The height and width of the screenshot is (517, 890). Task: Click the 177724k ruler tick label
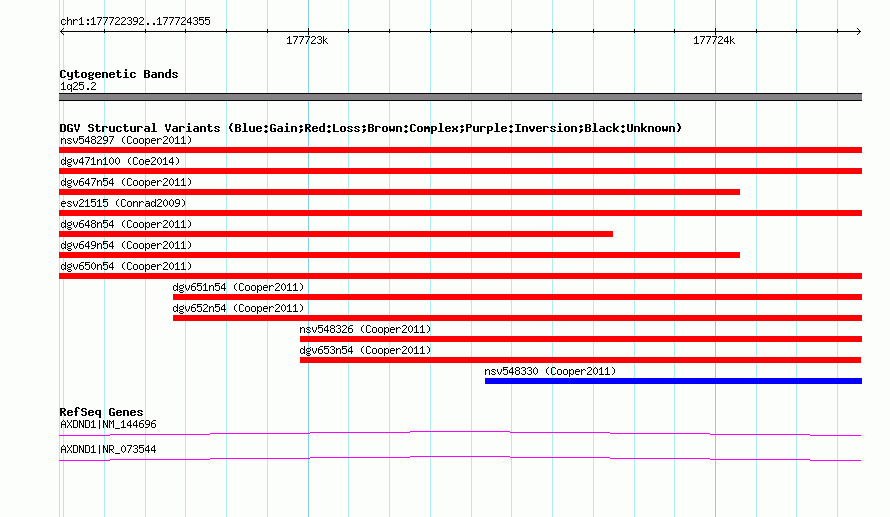[714, 40]
